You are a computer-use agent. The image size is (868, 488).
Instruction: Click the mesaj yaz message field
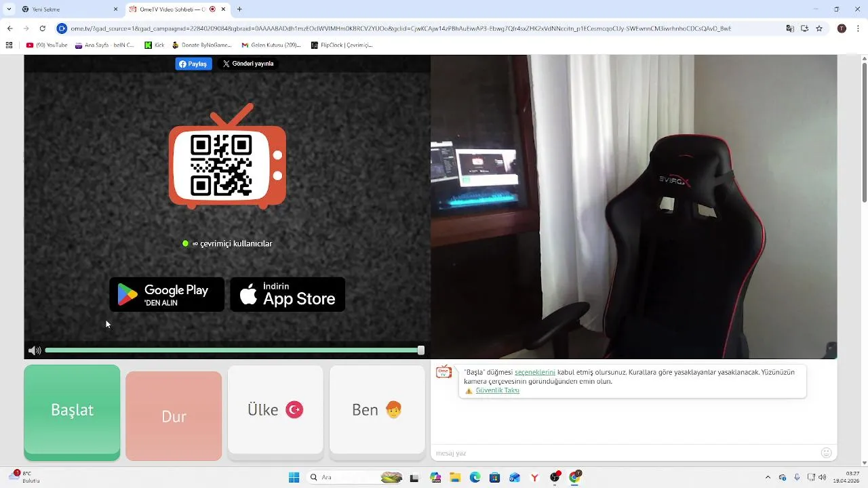click(x=624, y=453)
